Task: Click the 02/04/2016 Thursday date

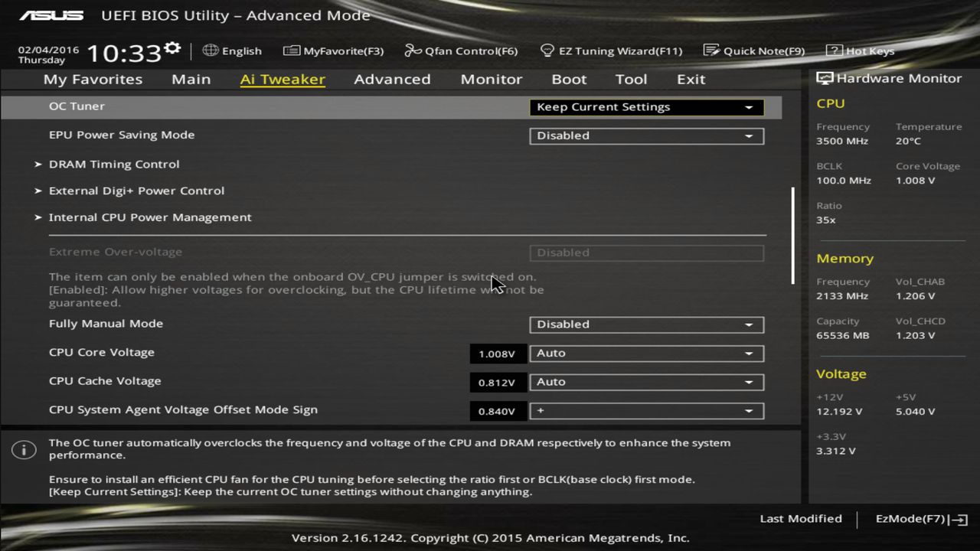Action: click(x=48, y=55)
